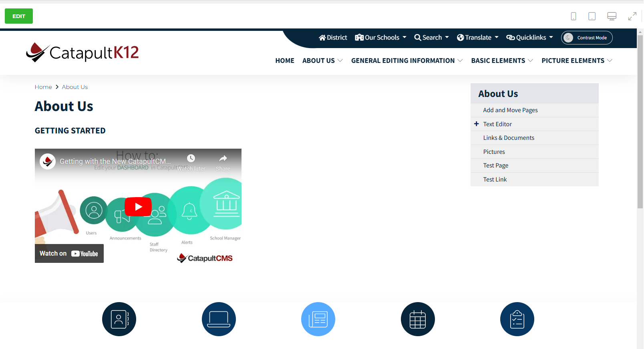Viewport: 644px width, 349px height.
Task: Open Test Page sidebar link
Action: pos(495,165)
